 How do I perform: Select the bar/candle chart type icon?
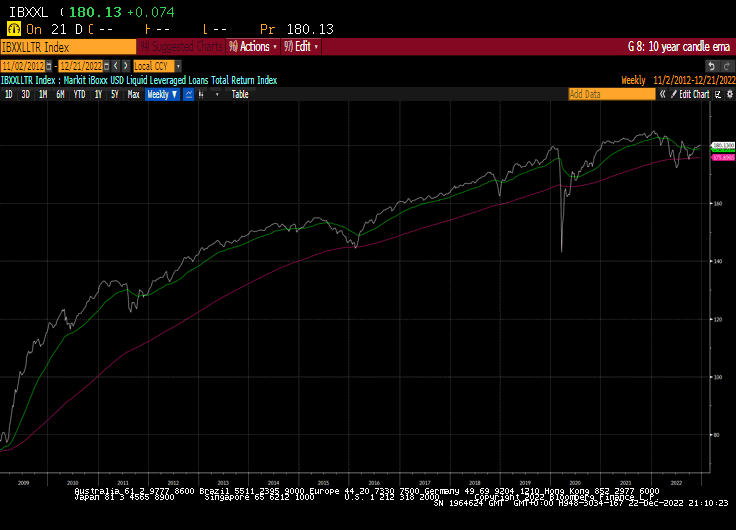(201, 94)
